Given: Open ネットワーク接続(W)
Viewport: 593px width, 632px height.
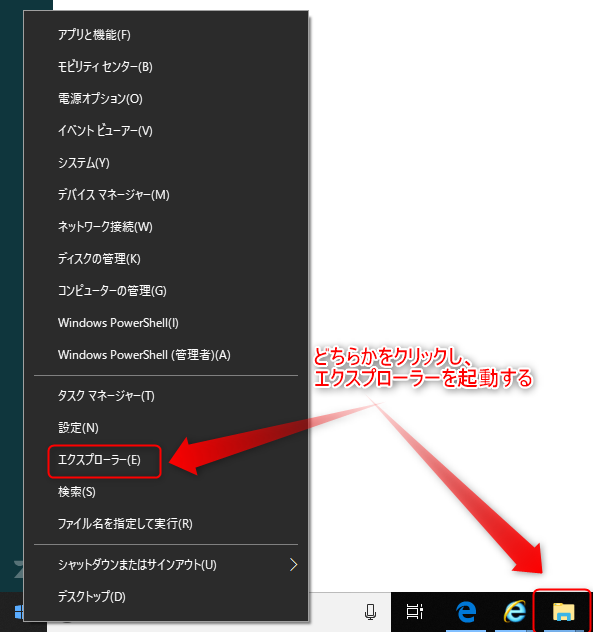Looking at the screenshot, I should (166, 227).
